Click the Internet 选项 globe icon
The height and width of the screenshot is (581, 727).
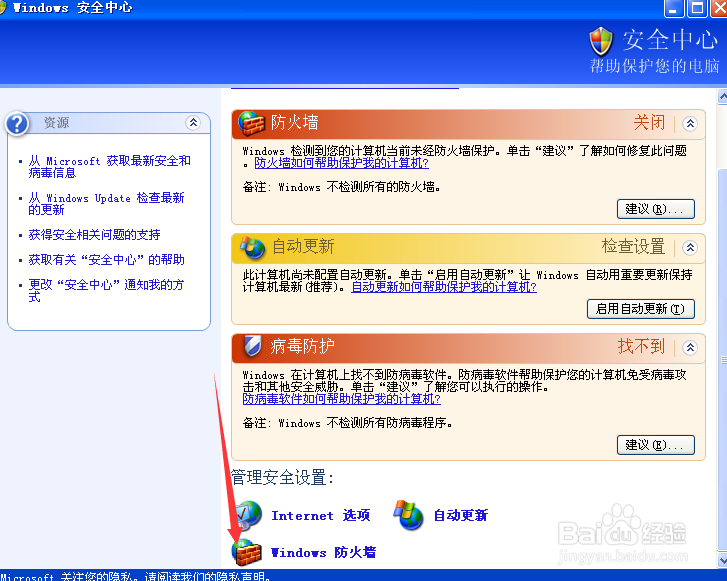pos(248,515)
